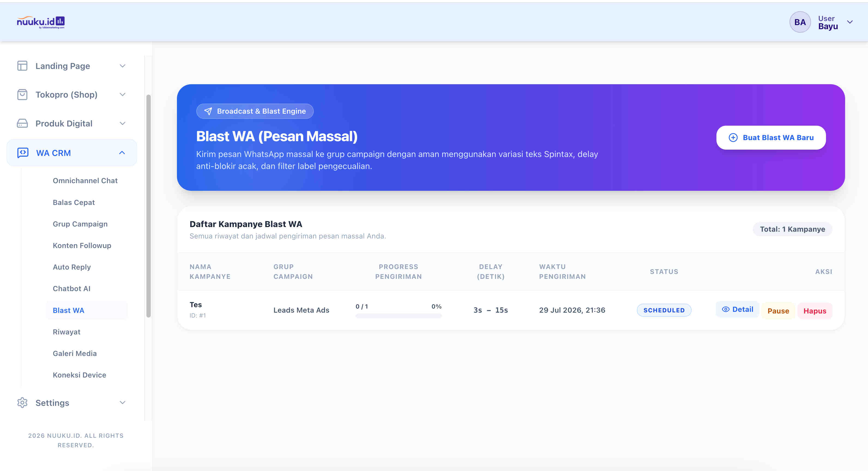Click the Blast WA (Pesan Massal) title

277,137
